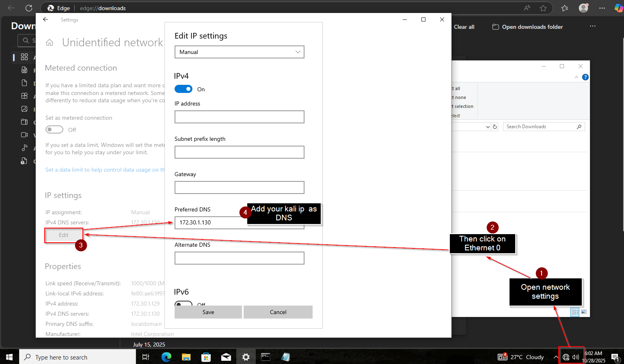Click the Preferred DNS input field

(211, 222)
